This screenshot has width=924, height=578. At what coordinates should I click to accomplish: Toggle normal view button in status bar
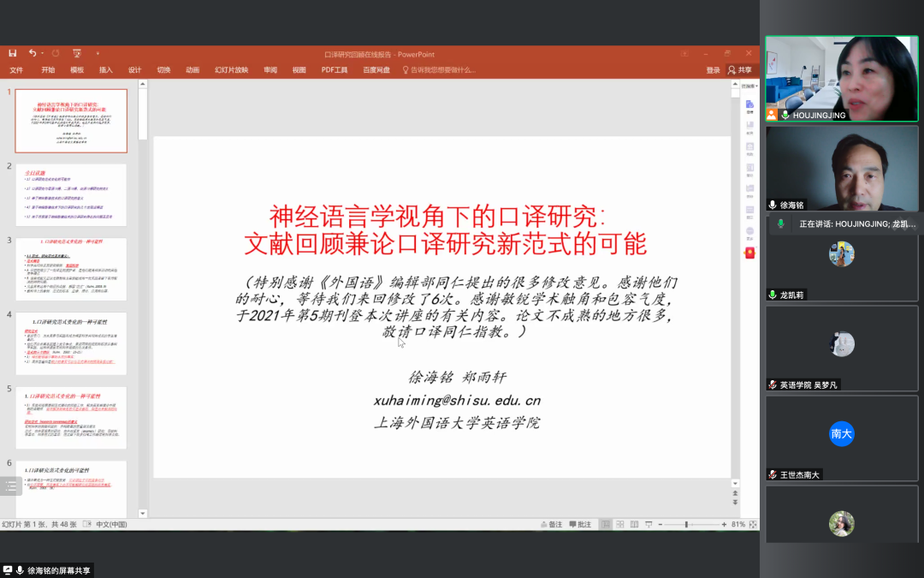click(x=606, y=524)
